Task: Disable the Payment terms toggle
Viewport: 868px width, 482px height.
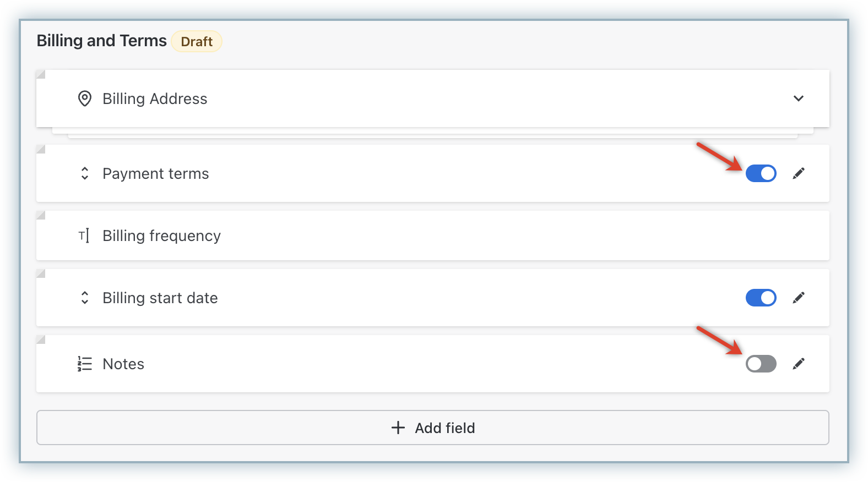Action: 761,173
